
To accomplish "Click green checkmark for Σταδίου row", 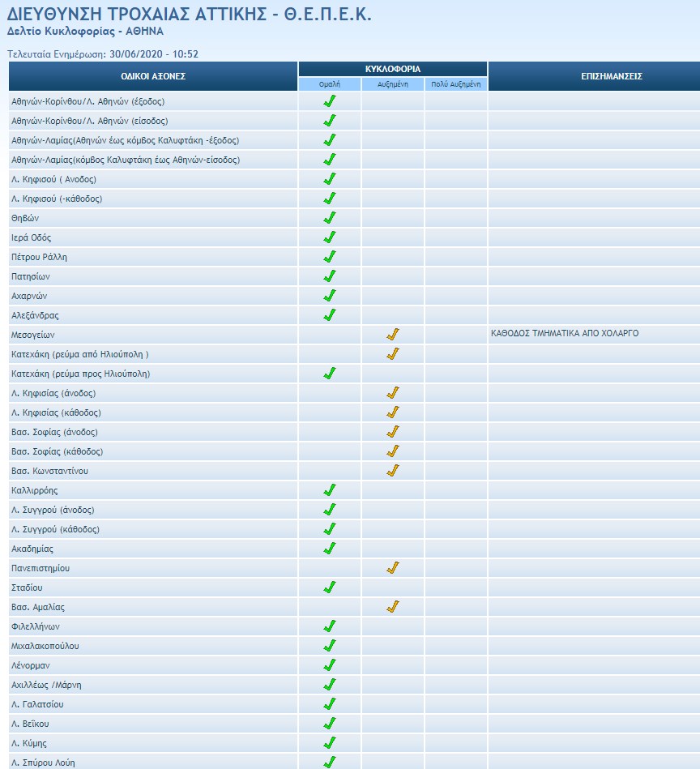I will (329, 587).
